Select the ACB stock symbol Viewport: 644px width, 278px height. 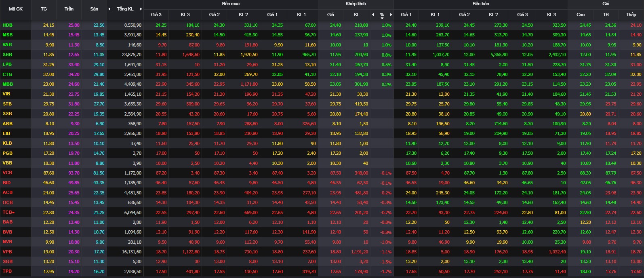[x=7, y=192]
